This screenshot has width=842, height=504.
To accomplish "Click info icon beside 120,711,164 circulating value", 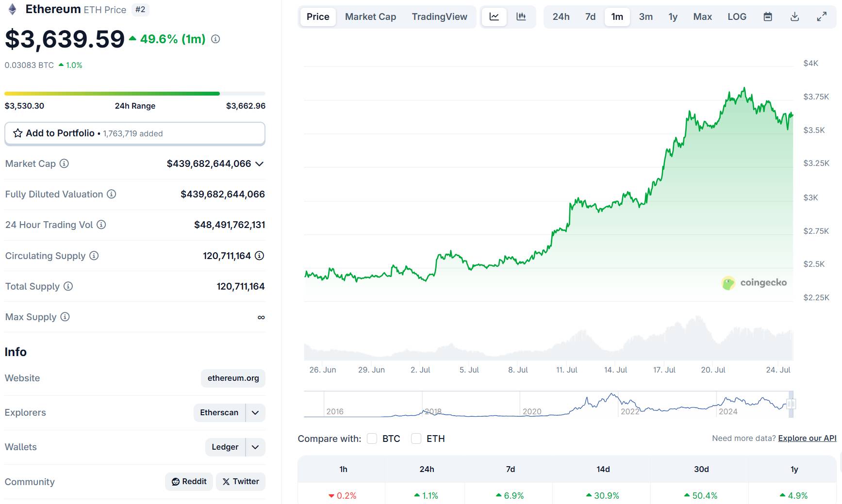I will point(260,256).
